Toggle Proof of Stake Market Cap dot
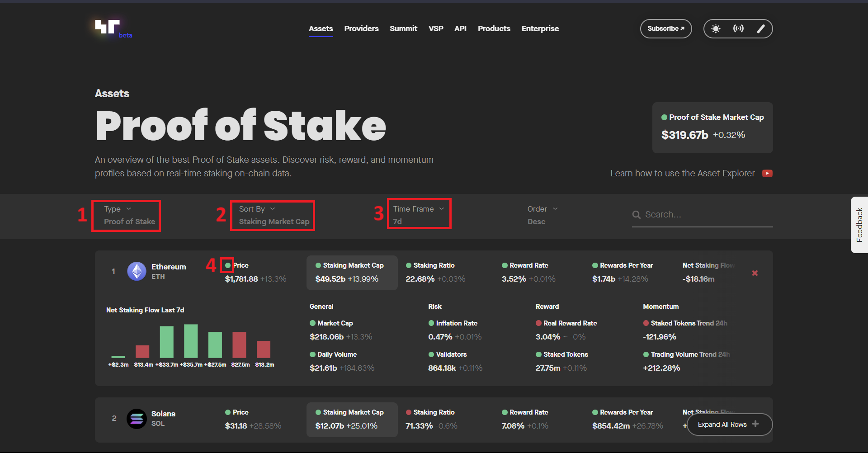The width and height of the screenshot is (868, 453). point(664,118)
